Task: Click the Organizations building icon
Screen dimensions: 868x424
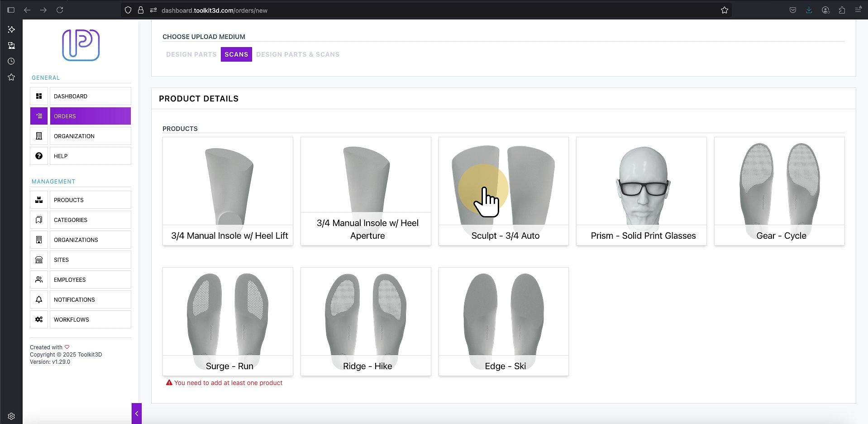Action: (39, 240)
